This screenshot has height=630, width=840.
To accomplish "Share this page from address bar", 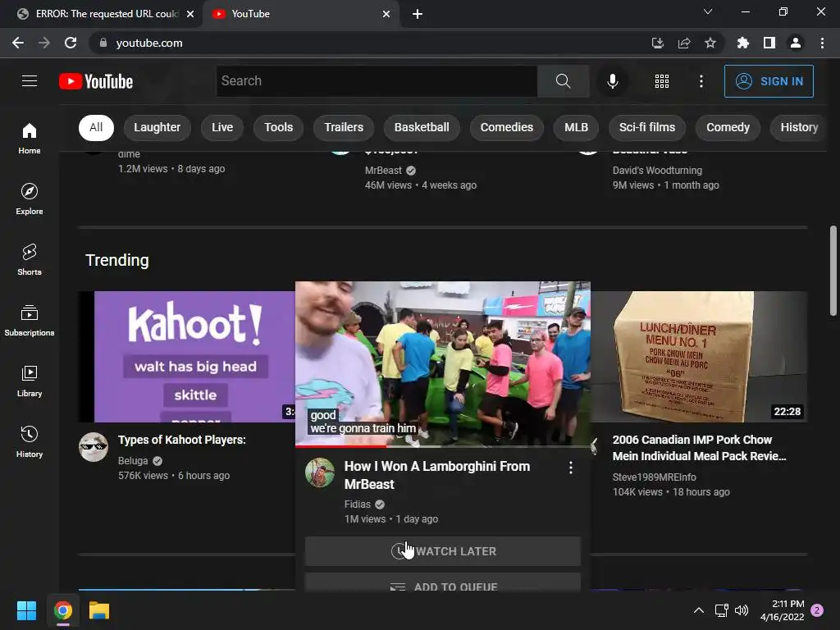I will pos(684,43).
